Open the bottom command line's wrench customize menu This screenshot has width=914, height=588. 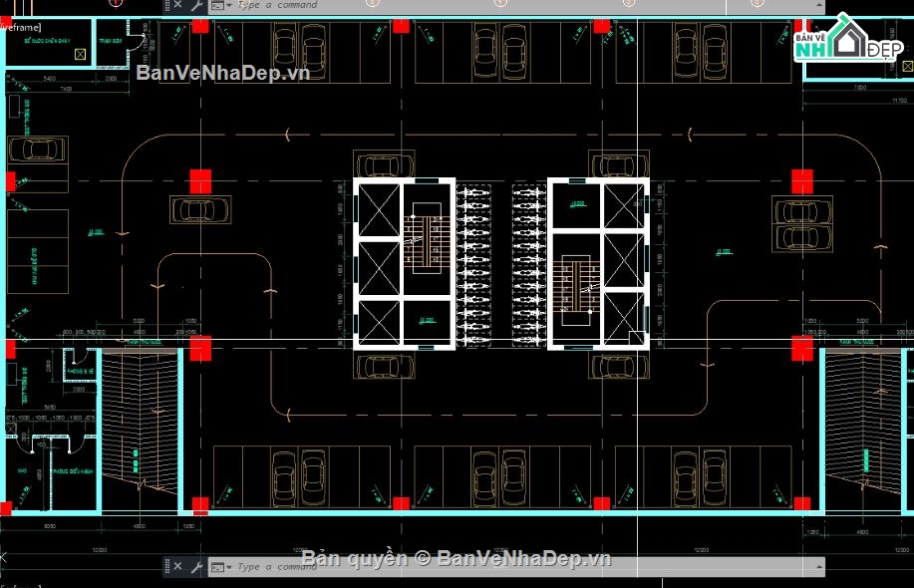pos(194,567)
